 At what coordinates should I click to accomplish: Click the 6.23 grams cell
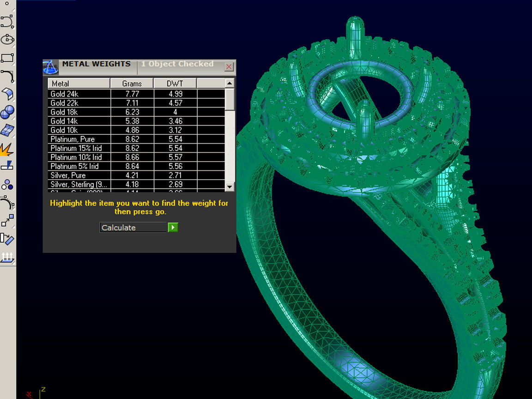pos(132,112)
